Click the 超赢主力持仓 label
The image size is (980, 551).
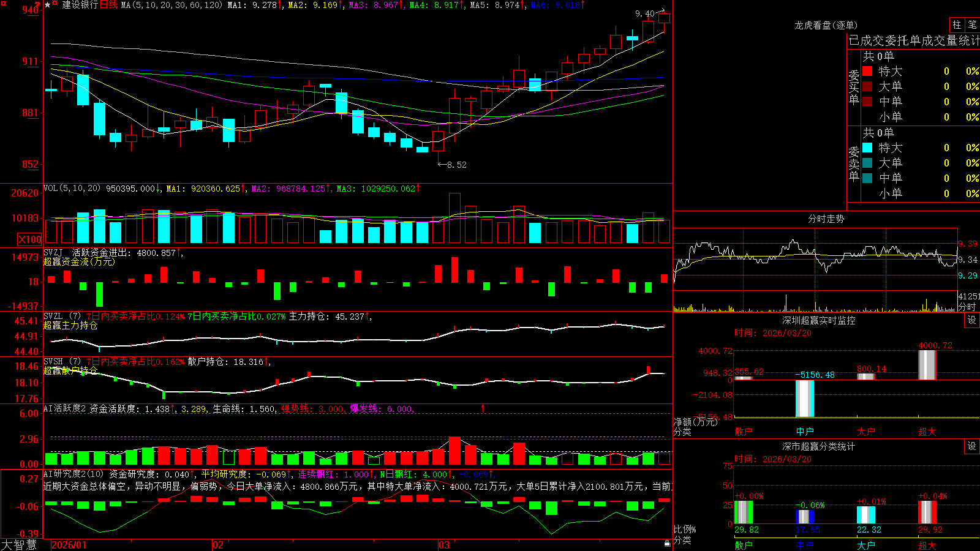coord(70,325)
